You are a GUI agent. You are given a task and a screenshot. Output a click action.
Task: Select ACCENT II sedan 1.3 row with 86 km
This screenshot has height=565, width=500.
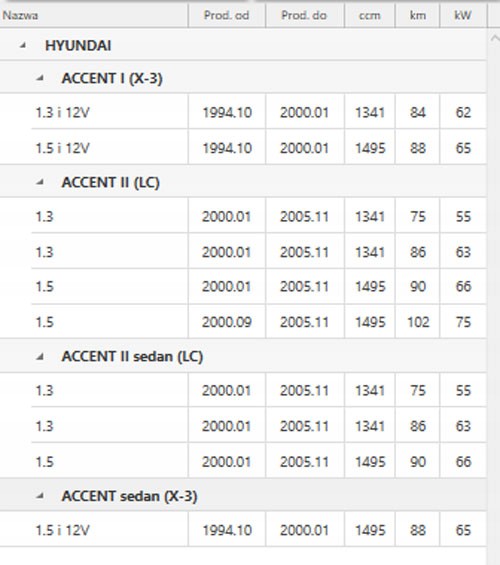259,426
